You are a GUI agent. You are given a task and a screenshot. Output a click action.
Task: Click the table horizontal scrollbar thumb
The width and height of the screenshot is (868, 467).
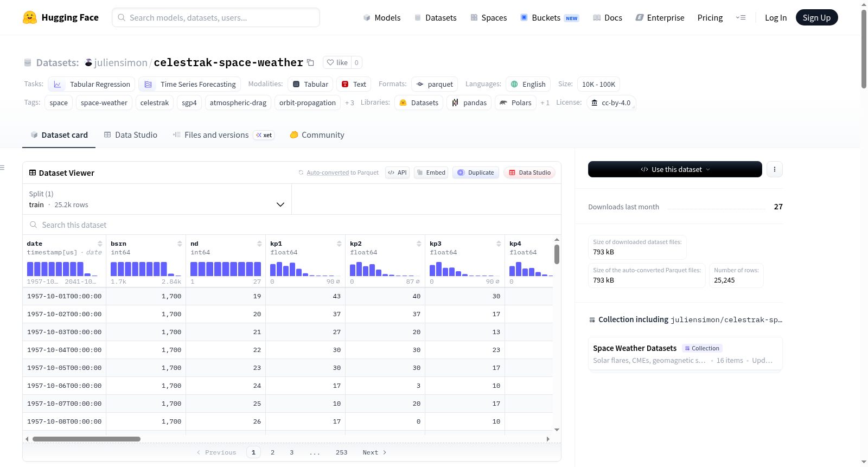pyautogui.click(x=86, y=439)
